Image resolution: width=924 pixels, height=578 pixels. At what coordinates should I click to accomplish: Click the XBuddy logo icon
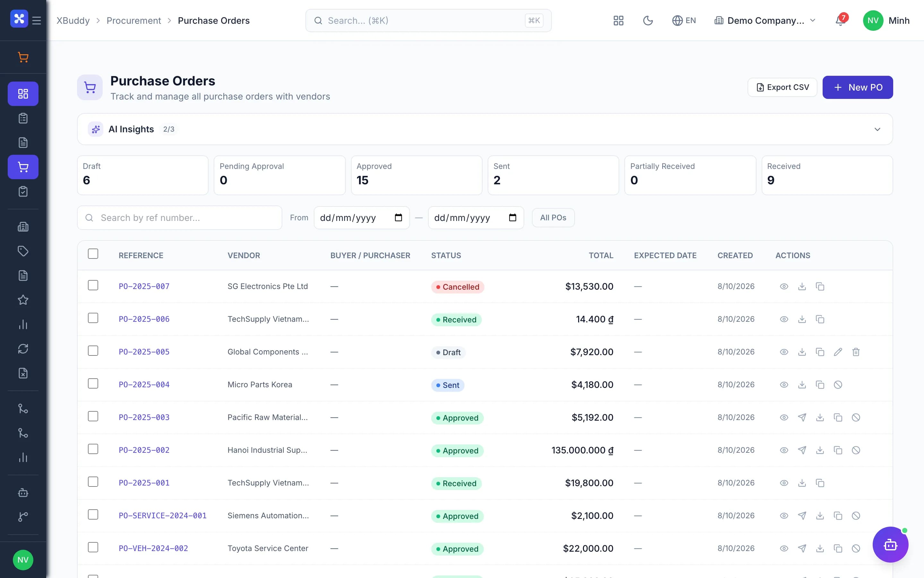(x=19, y=19)
